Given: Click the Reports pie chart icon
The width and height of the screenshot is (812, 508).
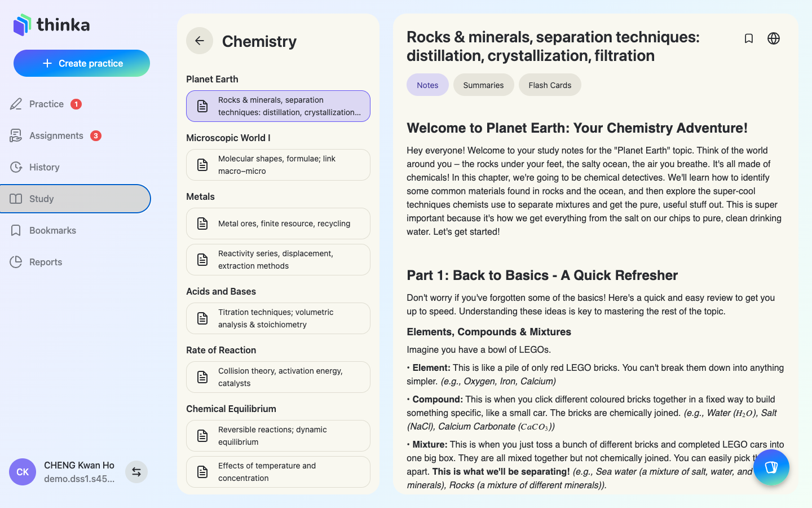Looking at the screenshot, I should pos(16,262).
